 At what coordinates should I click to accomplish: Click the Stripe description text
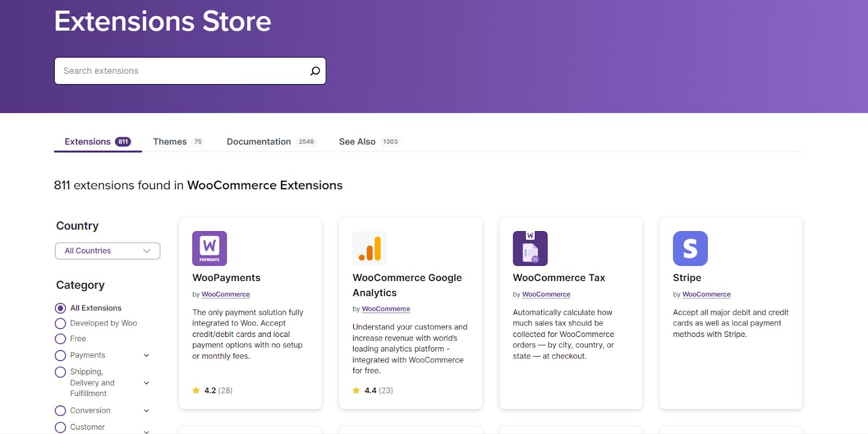click(x=731, y=323)
